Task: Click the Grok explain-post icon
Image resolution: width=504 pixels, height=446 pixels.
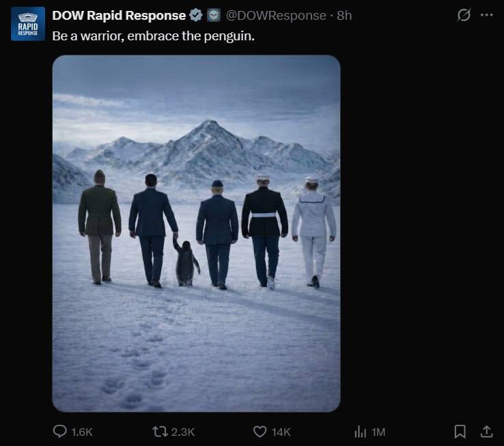Action: (464, 15)
